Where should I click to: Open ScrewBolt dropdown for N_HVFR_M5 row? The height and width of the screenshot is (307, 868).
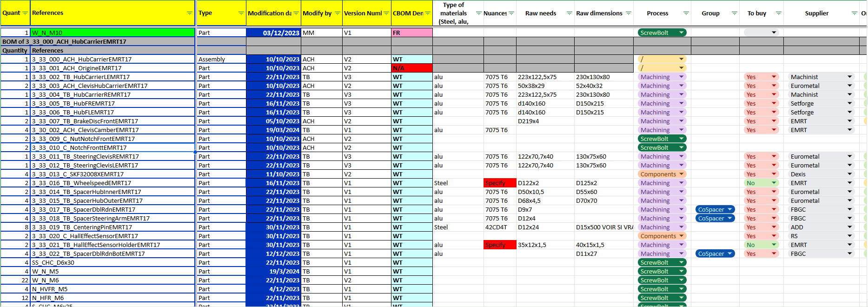point(681,289)
